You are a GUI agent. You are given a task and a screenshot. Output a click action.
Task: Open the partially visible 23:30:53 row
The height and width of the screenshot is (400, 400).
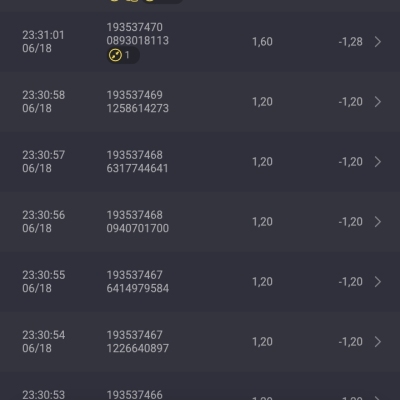200,386
